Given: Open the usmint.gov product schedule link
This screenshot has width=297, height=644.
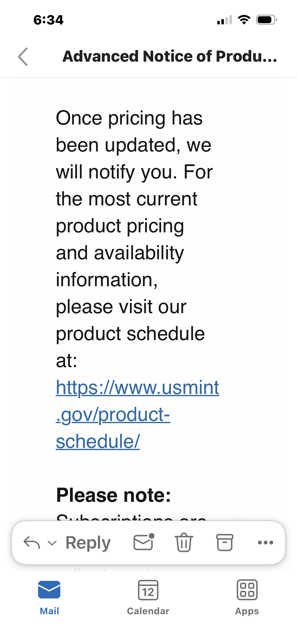Looking at the screenshot, I should coord(137,414).
